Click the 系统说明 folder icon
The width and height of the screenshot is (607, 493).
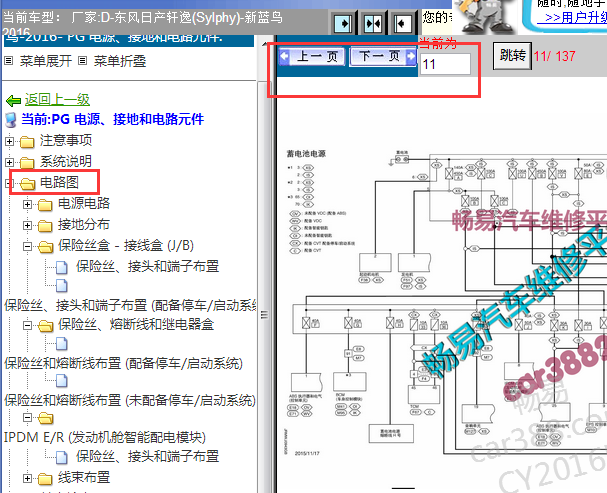coord(27,163)
